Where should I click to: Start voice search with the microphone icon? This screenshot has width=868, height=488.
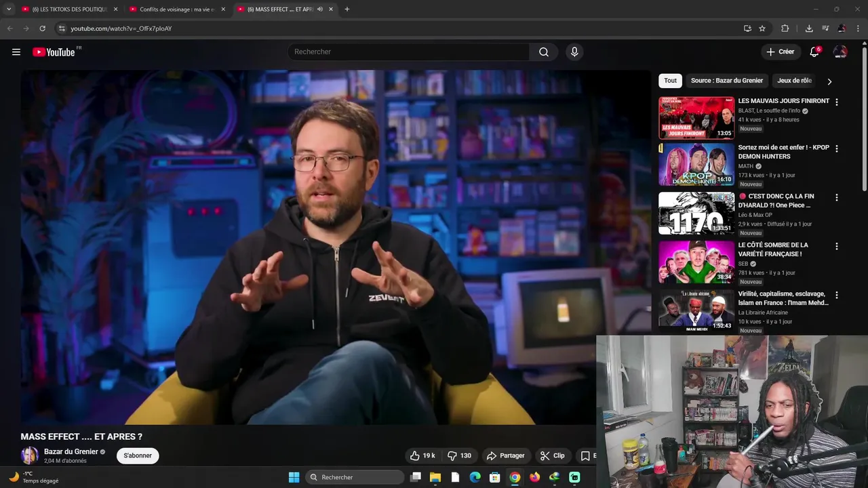tap(574, 52)
